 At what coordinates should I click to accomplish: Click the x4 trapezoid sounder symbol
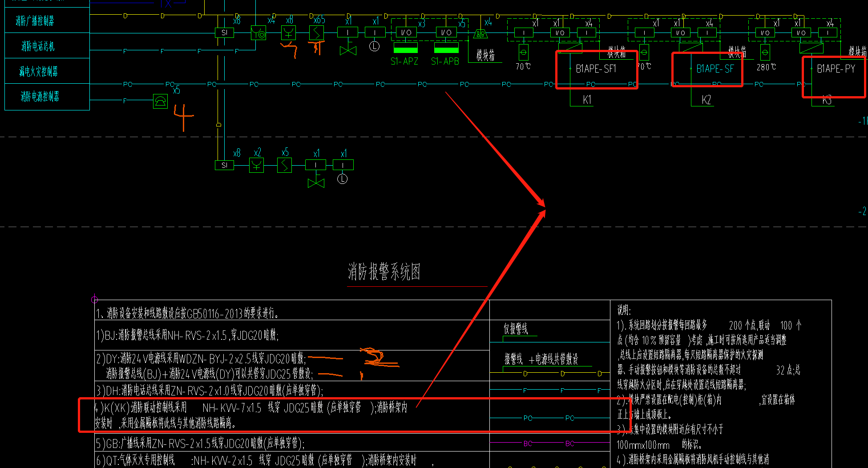(x=480, y=33)
